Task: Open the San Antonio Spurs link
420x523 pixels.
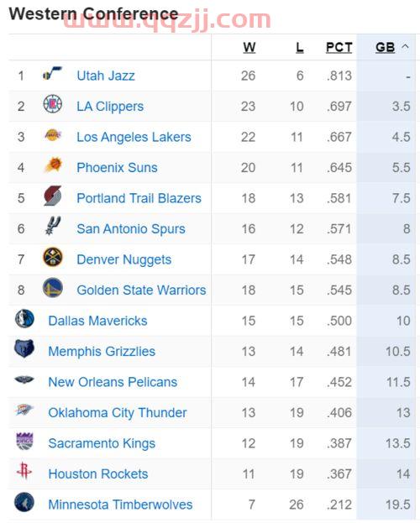Action: tap(131, 229)
